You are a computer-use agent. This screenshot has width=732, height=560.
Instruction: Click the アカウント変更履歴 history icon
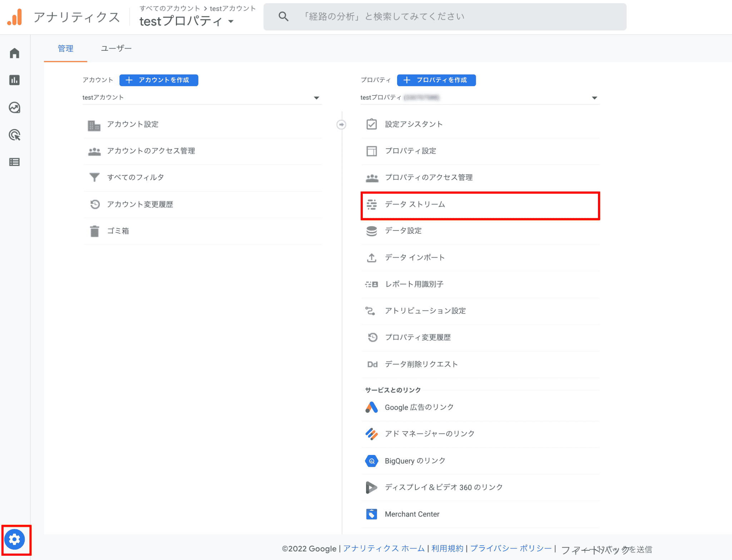tap(95, 204)
